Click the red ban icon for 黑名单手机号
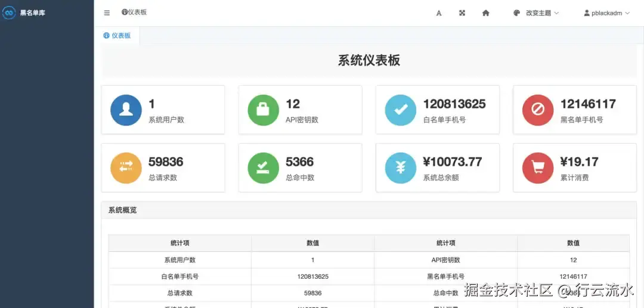This screenshot has height=308, width=644. 538,110
